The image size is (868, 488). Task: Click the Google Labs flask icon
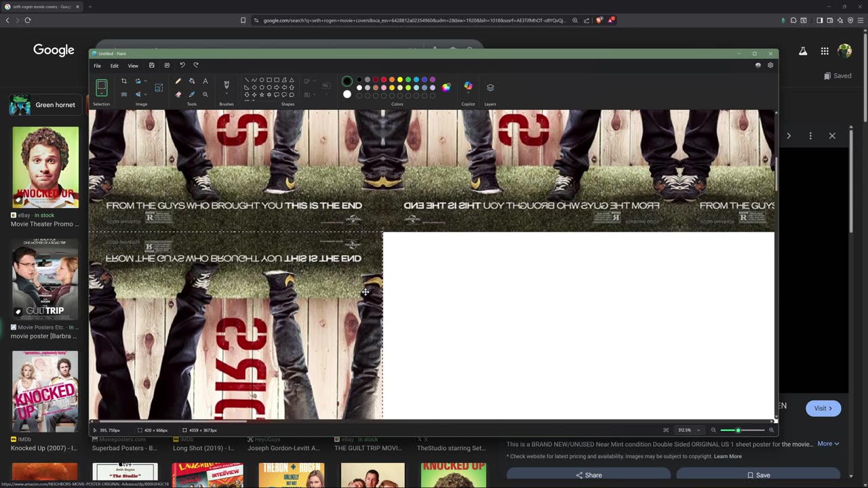click(x=803, y=51)
